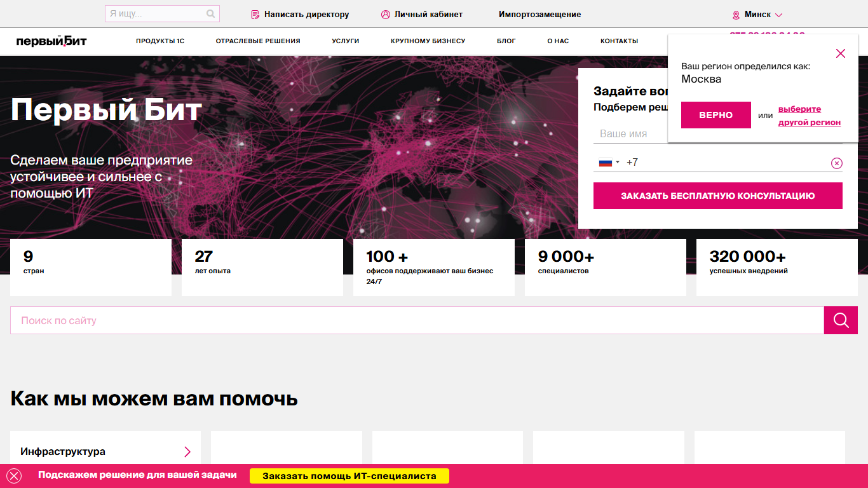Open Услуги menu item
This screenshot has width=868, height=488.
(346, 41)
